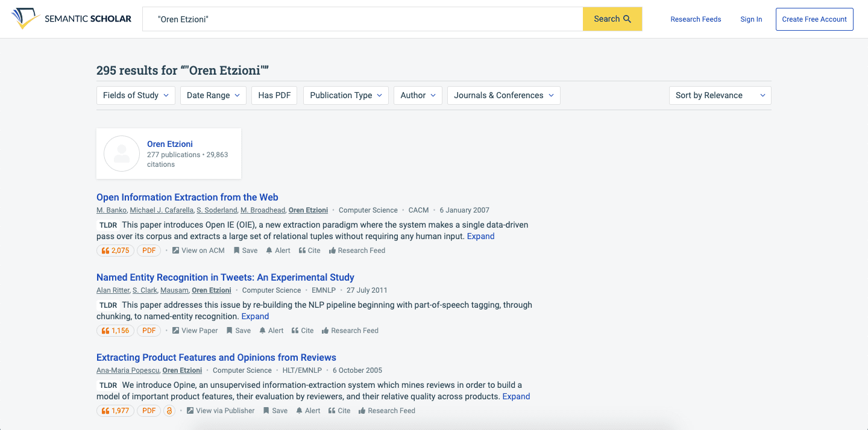Click the yellow Search button
Viewport: 868px width, 430px height.
[x=612, y=19]
